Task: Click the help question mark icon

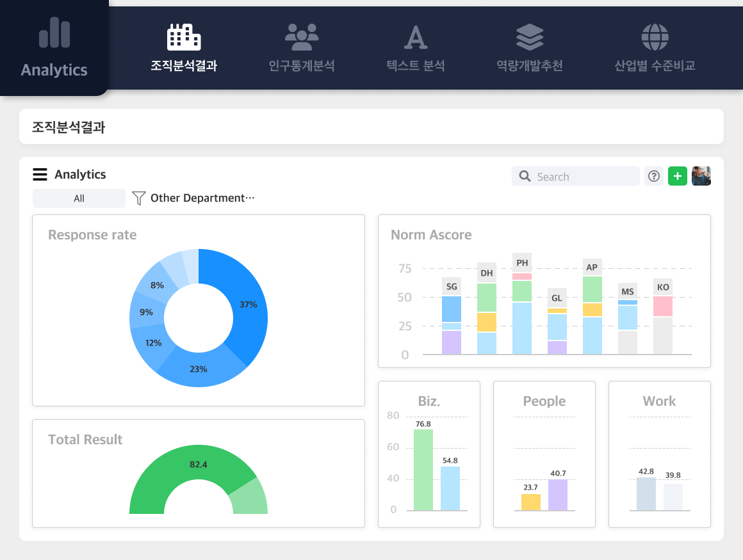Action: point(653,177)
